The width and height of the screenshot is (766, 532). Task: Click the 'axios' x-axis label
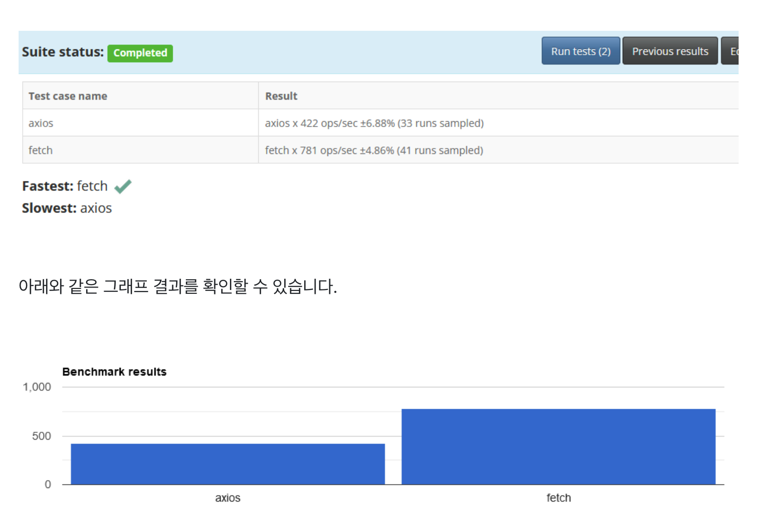point(228,498)
